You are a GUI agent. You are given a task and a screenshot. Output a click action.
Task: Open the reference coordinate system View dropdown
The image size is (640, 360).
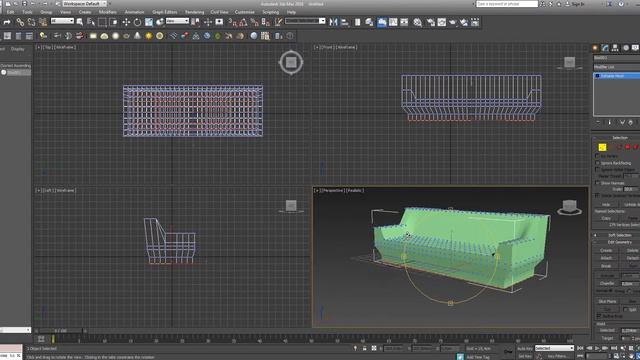tap(177, 21)
